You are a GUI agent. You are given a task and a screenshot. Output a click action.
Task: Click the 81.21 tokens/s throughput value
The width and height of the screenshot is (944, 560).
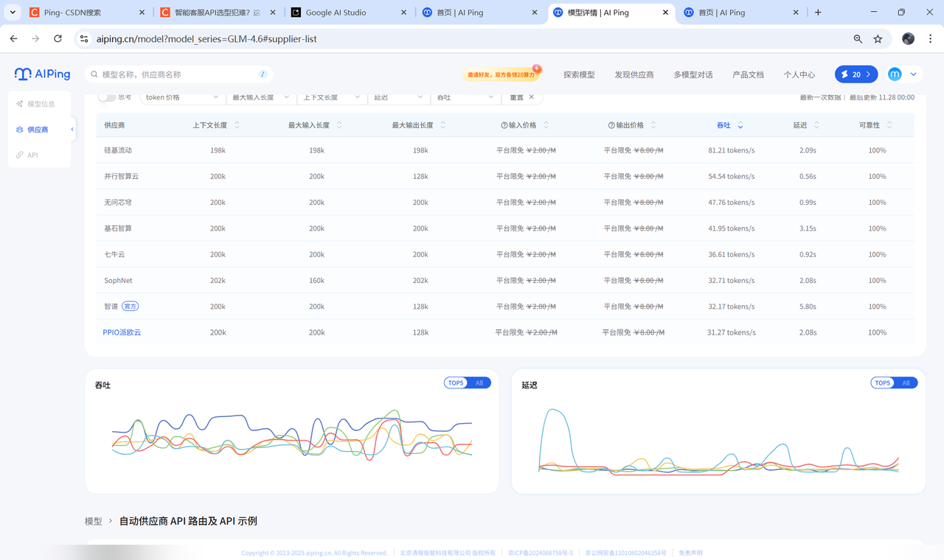[x=732, y=150]
